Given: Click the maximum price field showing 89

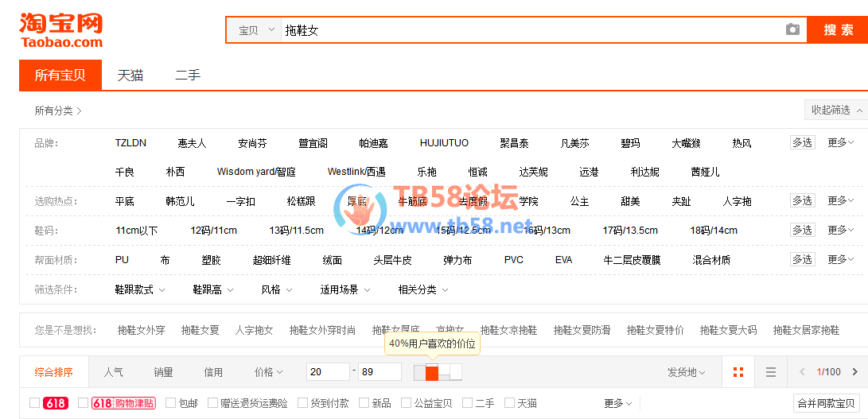Looking at the screenshot, I should coord(380,372).
